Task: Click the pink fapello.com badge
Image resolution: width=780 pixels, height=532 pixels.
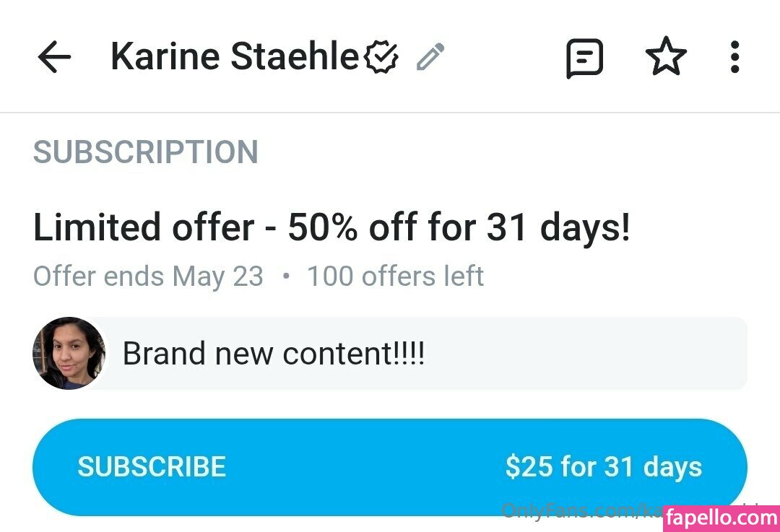Action: click(720, 518)
